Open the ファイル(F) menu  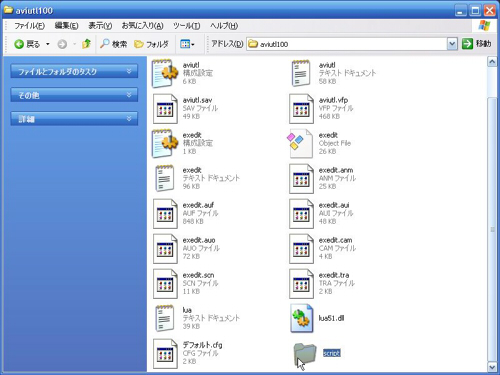pyautogui.click(x=30, y=26)
